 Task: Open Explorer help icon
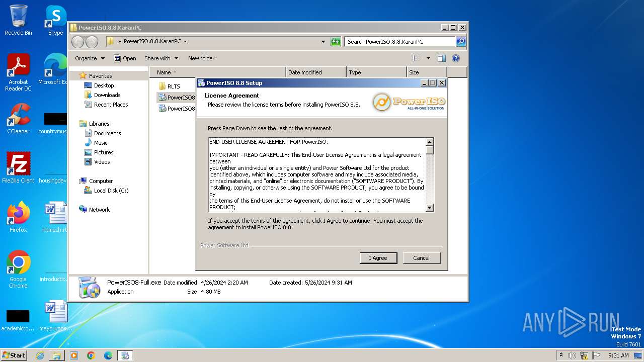[x=456, y=58]
